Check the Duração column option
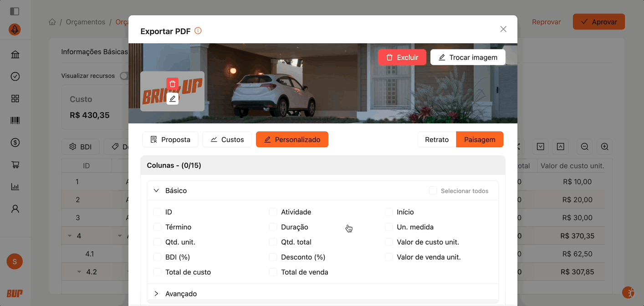Viewport: 644px width, 306px height. (273, 227)
